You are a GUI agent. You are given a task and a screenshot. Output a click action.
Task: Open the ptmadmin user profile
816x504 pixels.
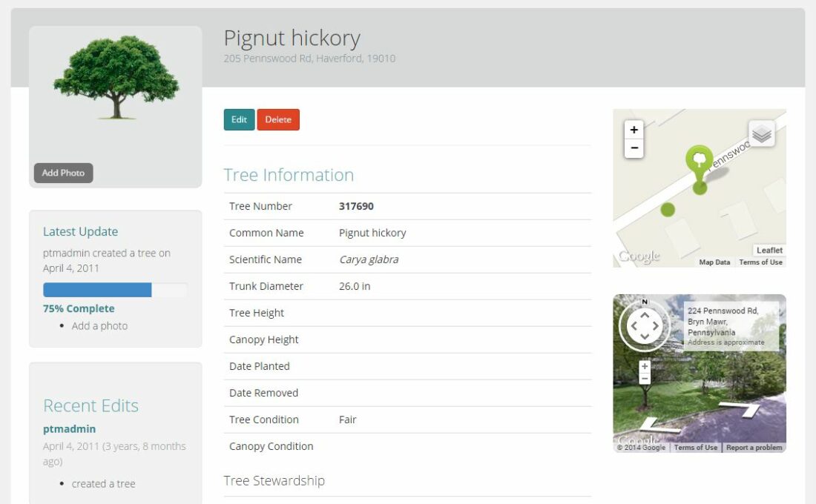[69, 428]
